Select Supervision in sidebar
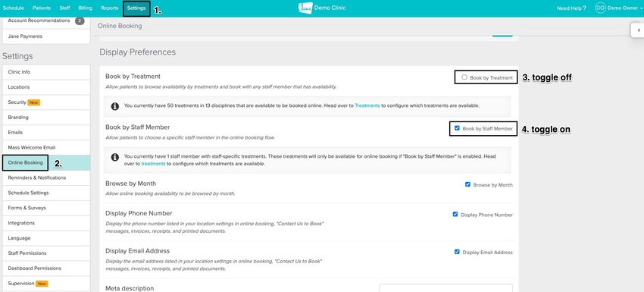The width and height of the screenshot is (644, 292). pyautogui.click(x=46, y=284)
